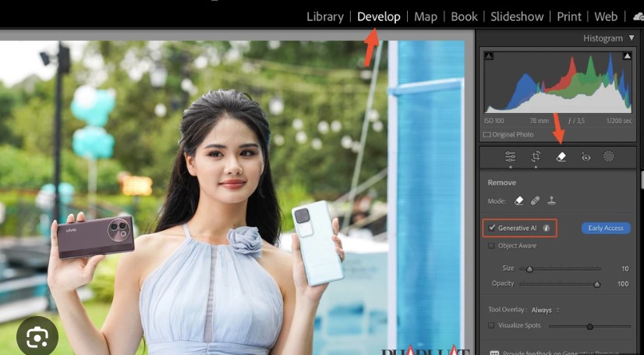
Task: Click the f / 3,5 aperture text
Action: [x=578, y=121]
